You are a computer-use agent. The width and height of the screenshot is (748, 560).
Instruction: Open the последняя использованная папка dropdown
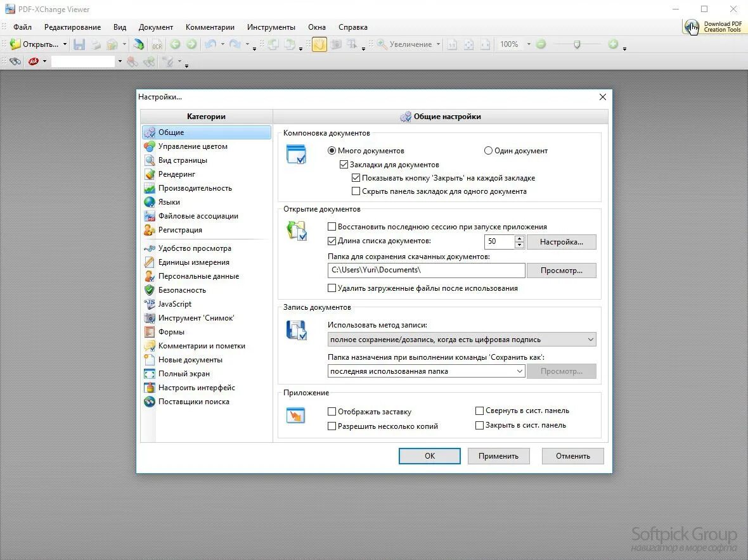426,371
